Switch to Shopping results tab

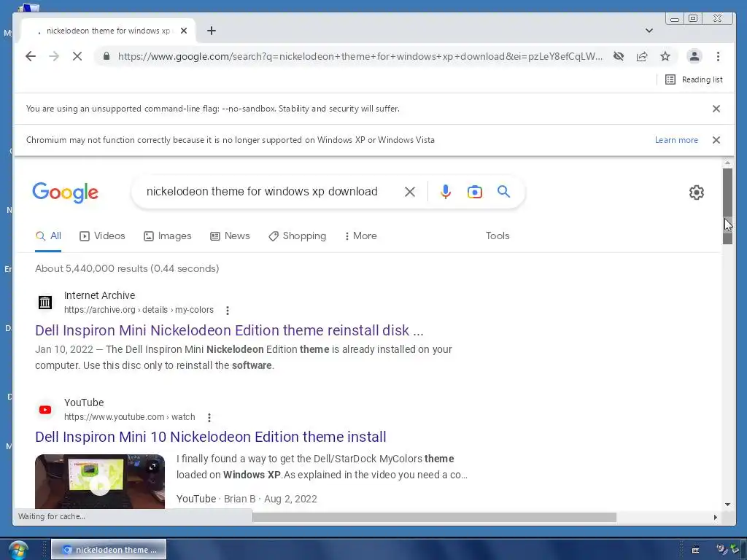tap(298, 236)
